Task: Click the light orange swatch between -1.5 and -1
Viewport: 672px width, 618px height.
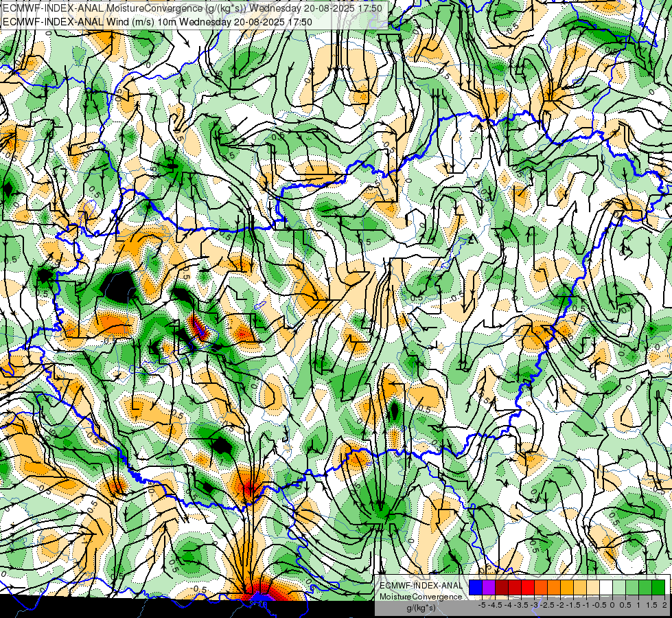Action: pyautogui.click(x=580, y=588)
